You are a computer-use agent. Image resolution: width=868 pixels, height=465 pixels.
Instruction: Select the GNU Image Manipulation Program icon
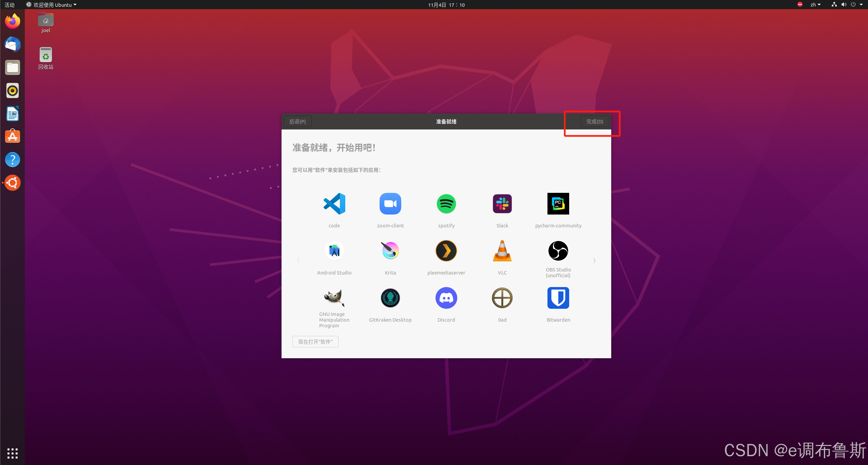[334, 298]
